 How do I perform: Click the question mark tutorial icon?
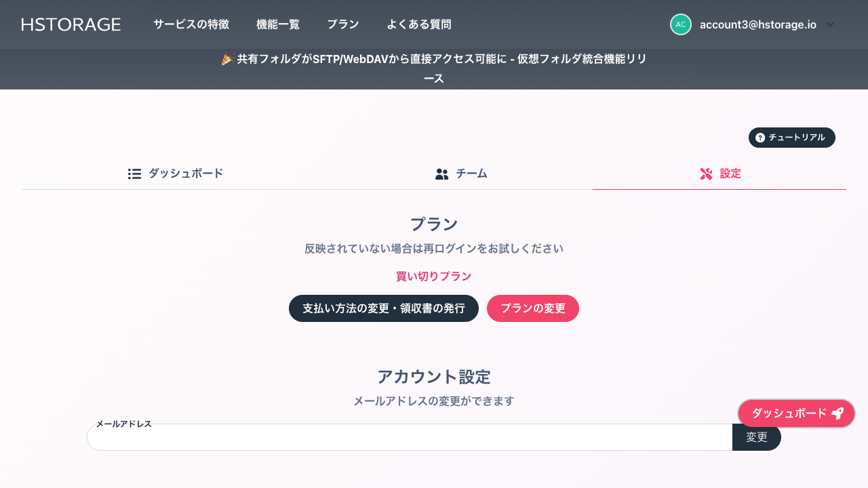[x=760, y=138]
